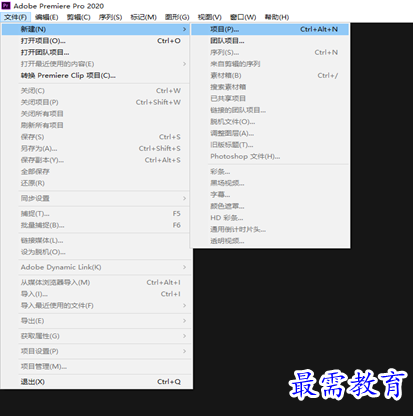Choose 项目(P)... in the 新建 submenu
The height and width of the screenshot is (416, 413).
(x=270, y=29)
